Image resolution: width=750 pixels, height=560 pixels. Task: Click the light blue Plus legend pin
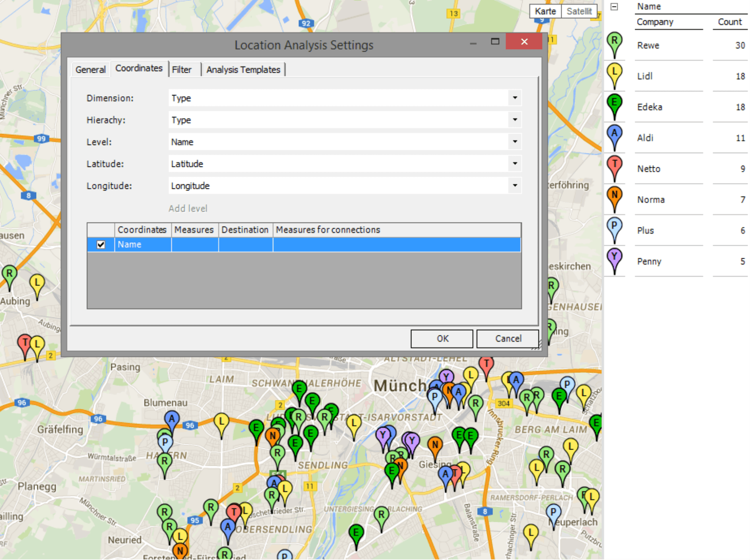coord(614,227)
